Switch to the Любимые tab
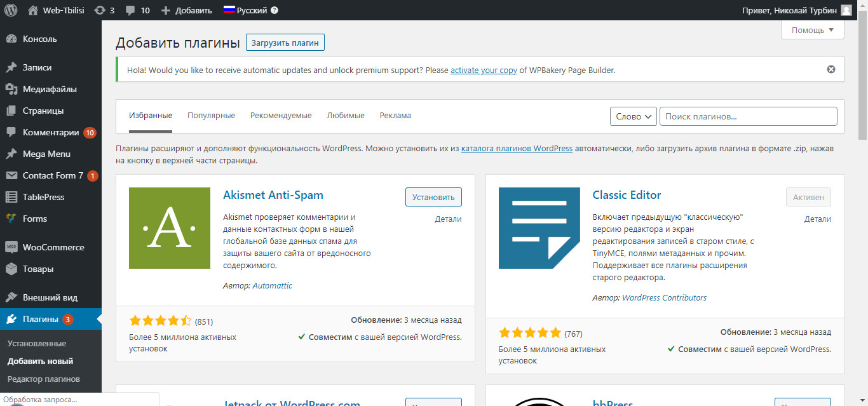 346,116
